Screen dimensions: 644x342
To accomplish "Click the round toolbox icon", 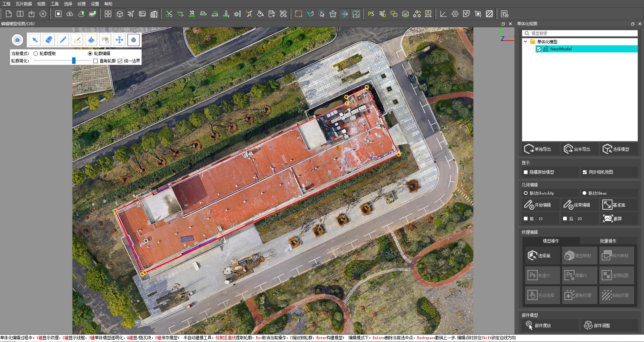I will tap(17, 40).
